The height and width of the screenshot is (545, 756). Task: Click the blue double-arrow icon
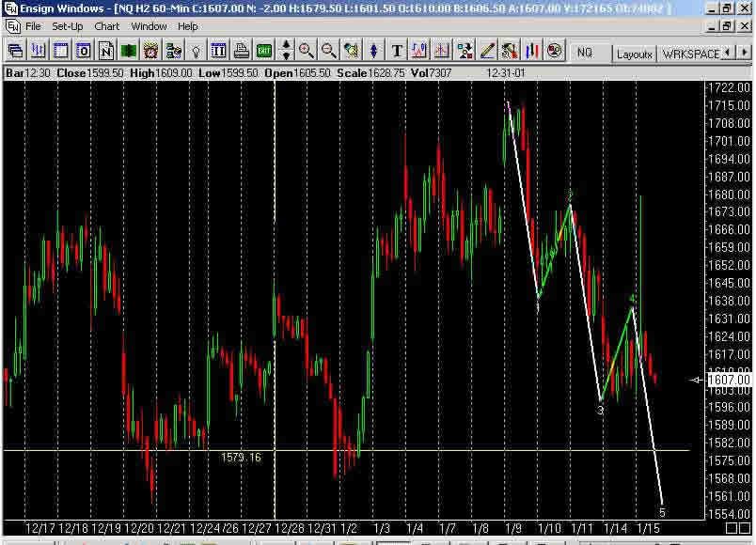point(374,51)
